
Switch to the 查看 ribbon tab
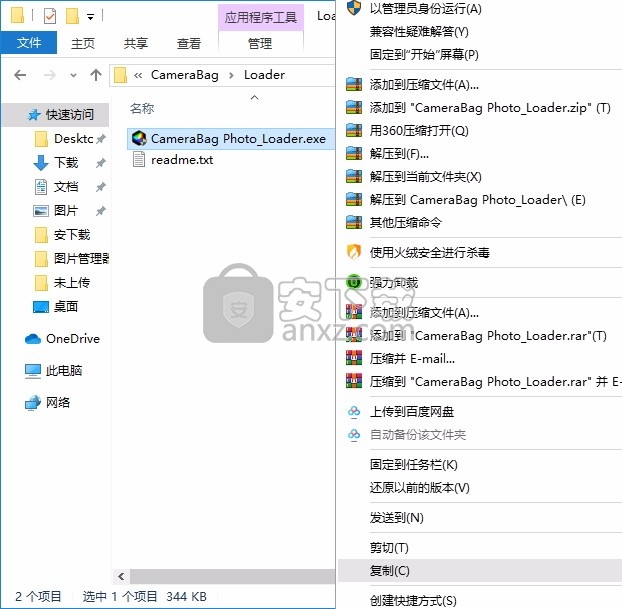189,43
